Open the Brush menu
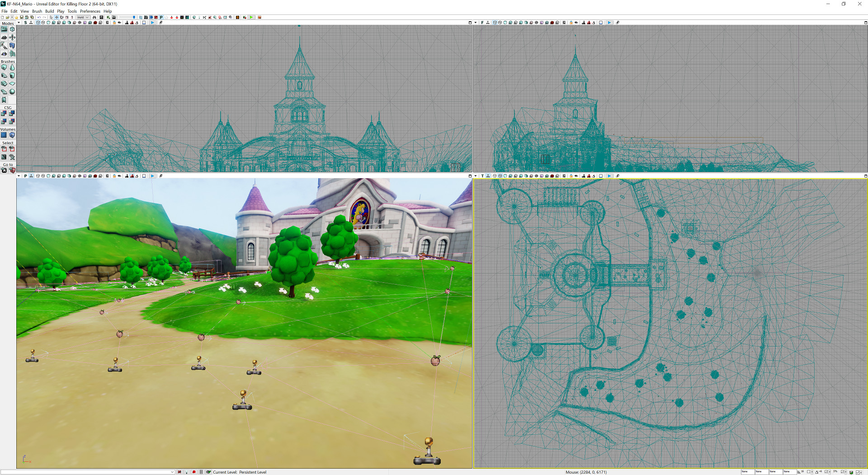The width and height of the screenshot is (868, 475). click(37, 11)
